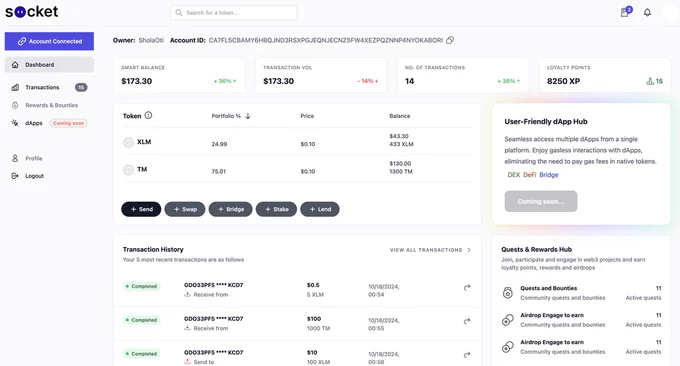Click the owner name SholaOti
680x366 pixels.
[151, 40]
